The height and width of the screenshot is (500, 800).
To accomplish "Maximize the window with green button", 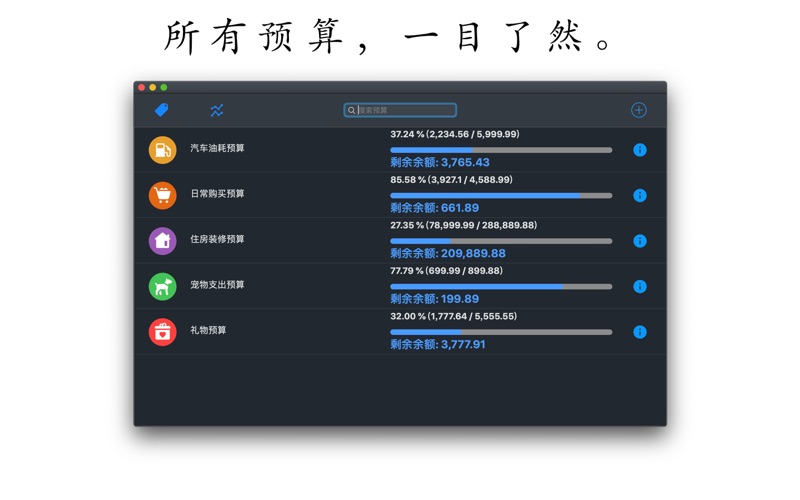I will point(164,87).
